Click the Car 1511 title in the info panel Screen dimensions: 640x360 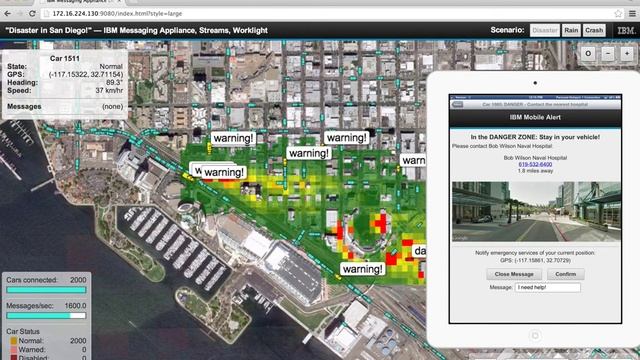(x=64, y=58)
